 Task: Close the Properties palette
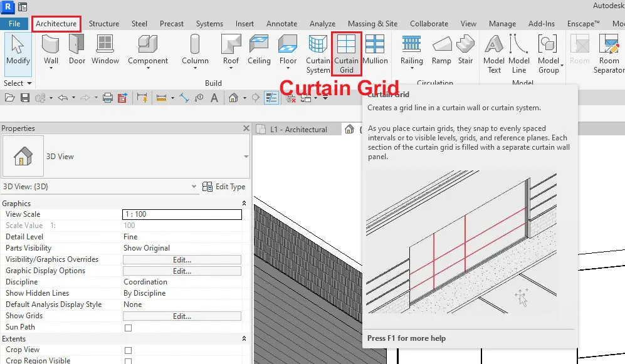(x=246, y=128)
